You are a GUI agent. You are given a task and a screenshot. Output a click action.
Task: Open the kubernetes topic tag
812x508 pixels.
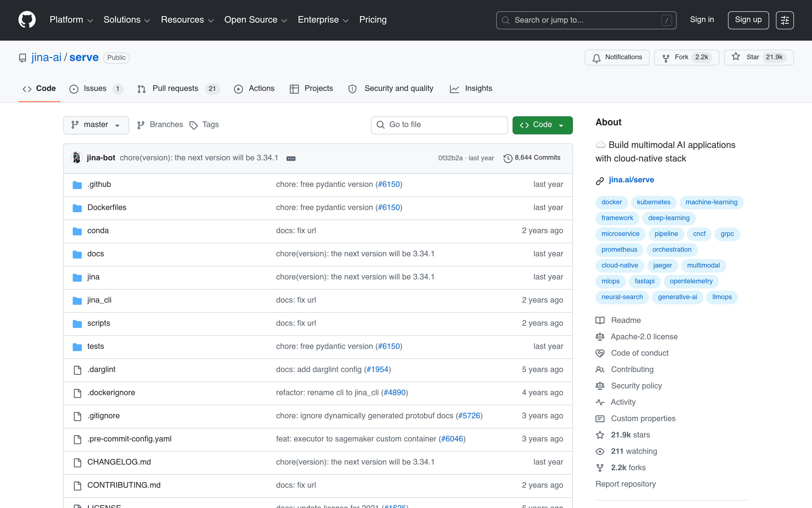coord(653,202)
